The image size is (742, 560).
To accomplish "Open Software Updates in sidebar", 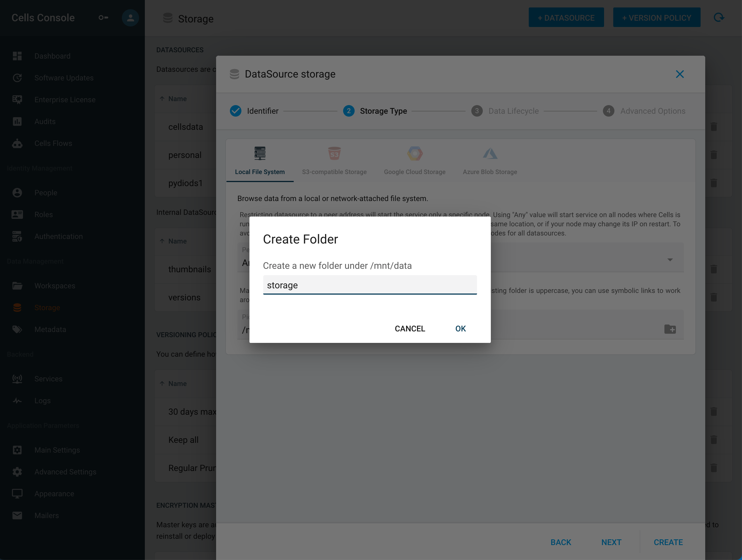I will 64,78.
